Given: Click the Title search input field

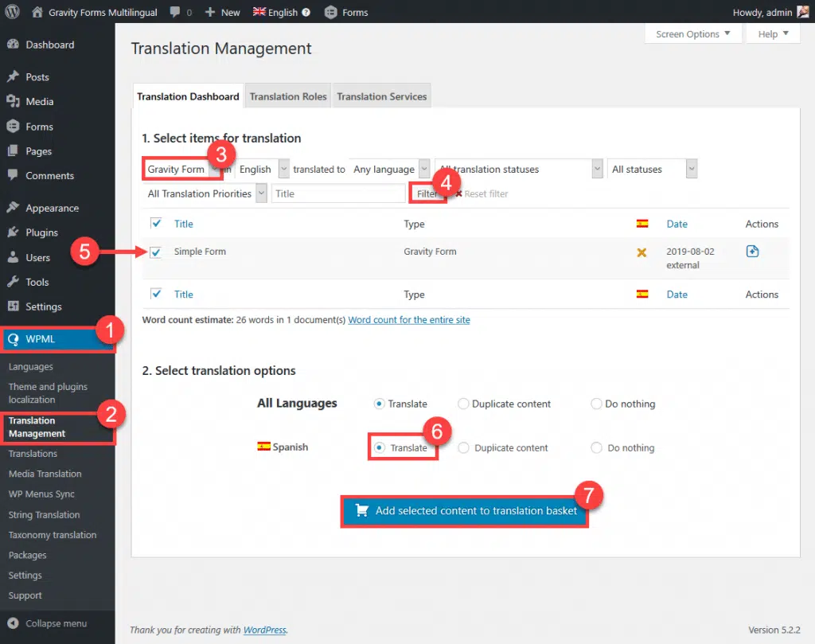Looking at the screenshot, I should (337, 193).
